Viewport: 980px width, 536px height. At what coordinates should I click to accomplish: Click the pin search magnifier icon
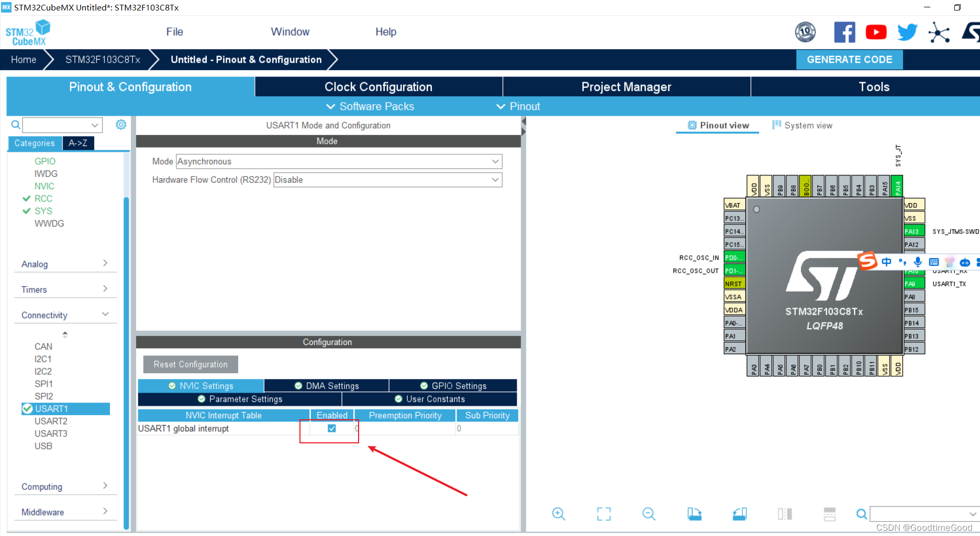pyautogui.click(x=861, y=514)
